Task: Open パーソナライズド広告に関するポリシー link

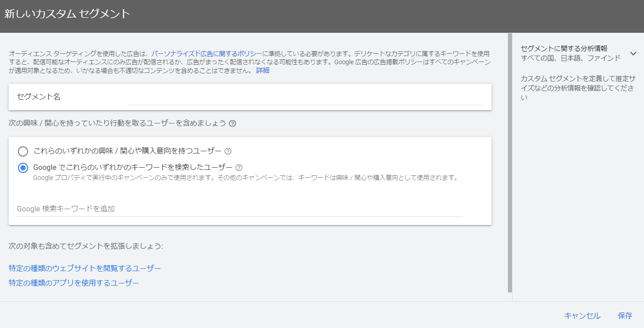Action: click(x=207, y=53)
